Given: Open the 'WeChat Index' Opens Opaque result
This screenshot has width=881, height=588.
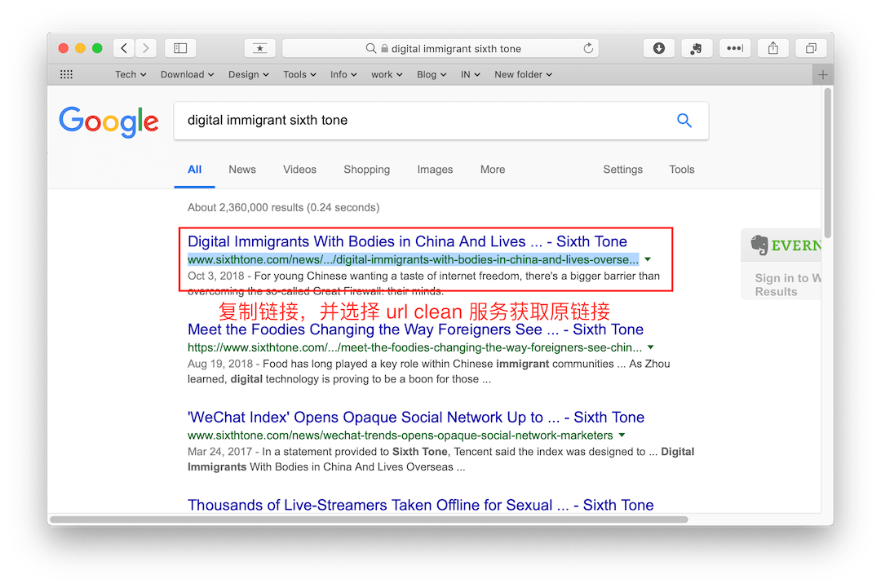Looking at the screenshot, I should 416,418.
